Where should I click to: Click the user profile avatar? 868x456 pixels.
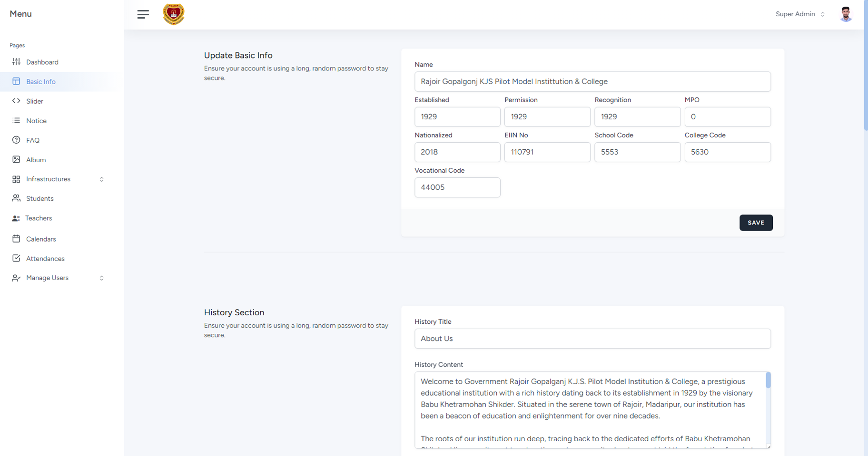pyautogui.click(x=845, y=14)
